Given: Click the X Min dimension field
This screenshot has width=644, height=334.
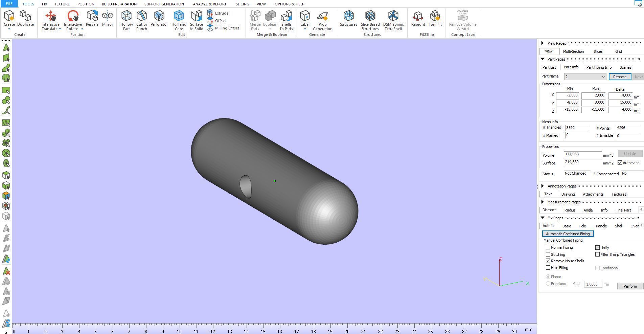Looking at the screenshot, I should coord(567,95).
